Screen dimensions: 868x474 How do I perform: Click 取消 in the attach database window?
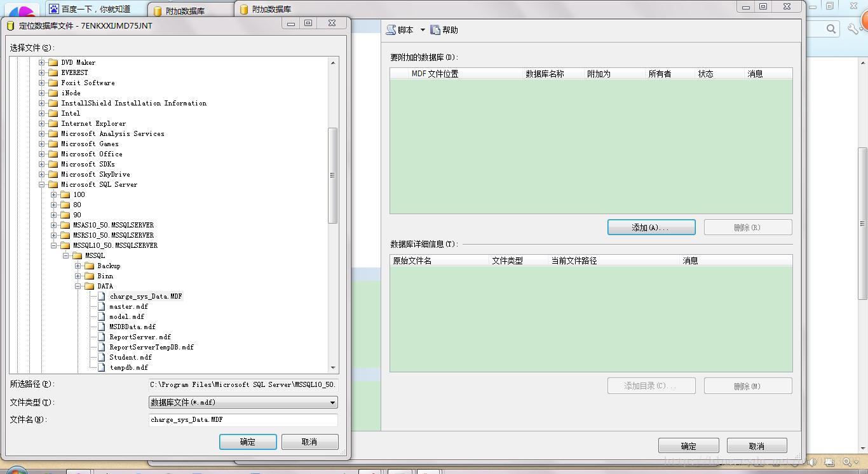pos(757,446)
